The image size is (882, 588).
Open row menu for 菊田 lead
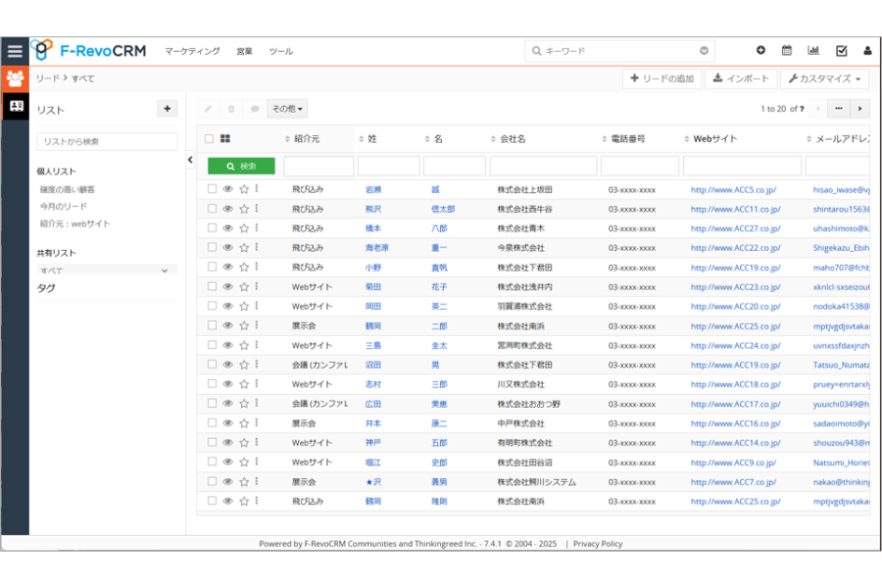[257, 286]
